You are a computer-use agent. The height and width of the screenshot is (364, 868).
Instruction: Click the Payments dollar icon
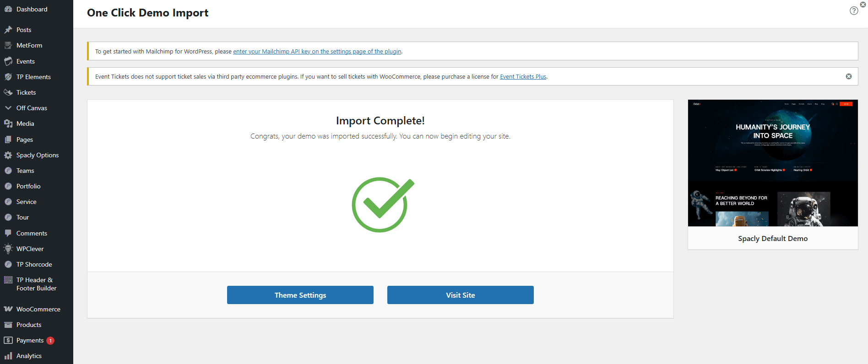coord(8,340)
